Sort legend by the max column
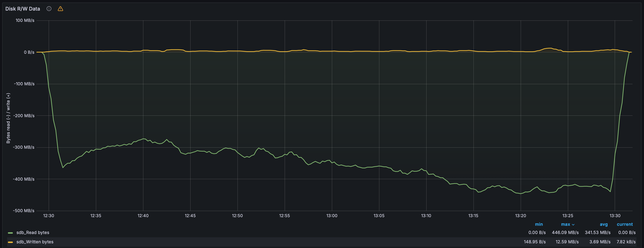 pyautogui.click(x=566, y=224)
